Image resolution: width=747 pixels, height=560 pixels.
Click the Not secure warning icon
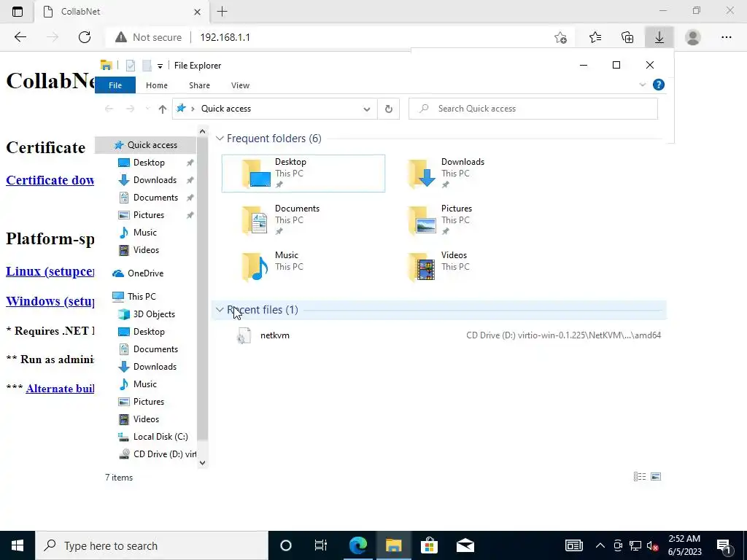121,37
